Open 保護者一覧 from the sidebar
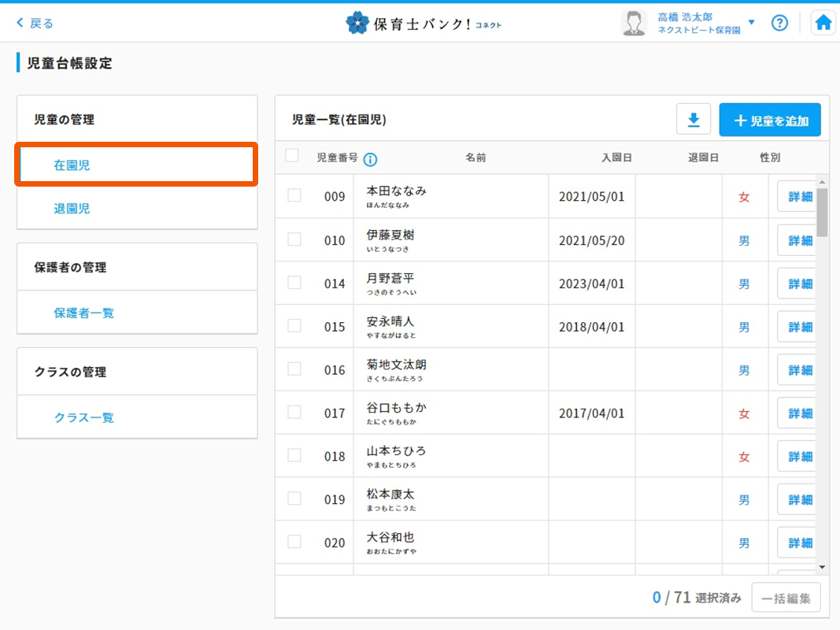Screen dimensions: 840x630 coord(83,313)
